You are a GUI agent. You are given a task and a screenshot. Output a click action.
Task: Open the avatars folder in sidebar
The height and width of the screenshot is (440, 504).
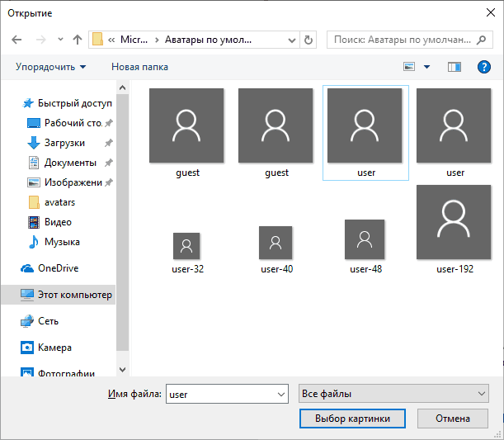(52, 202)
